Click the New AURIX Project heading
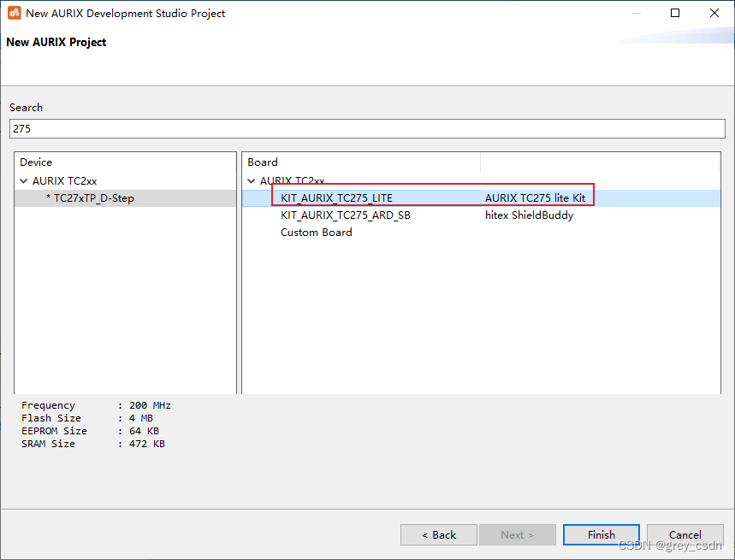 click(x=56, y=41)
